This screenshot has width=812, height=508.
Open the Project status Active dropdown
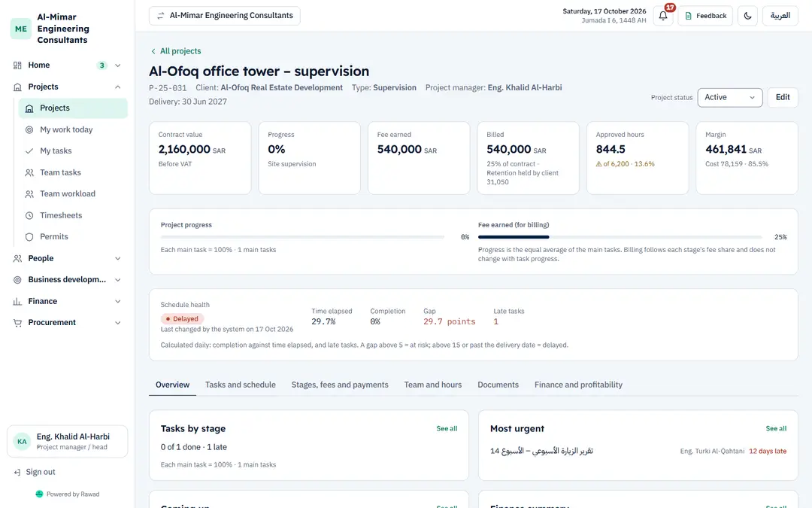729,97
